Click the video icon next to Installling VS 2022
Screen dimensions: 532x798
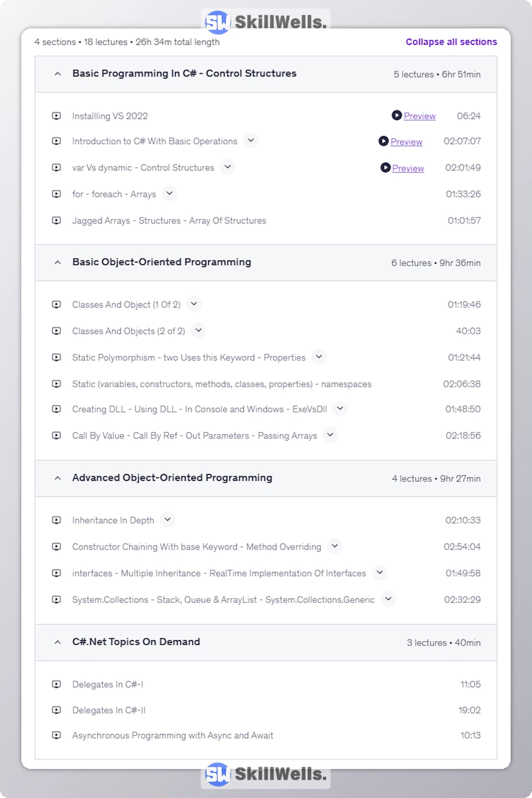56,115
